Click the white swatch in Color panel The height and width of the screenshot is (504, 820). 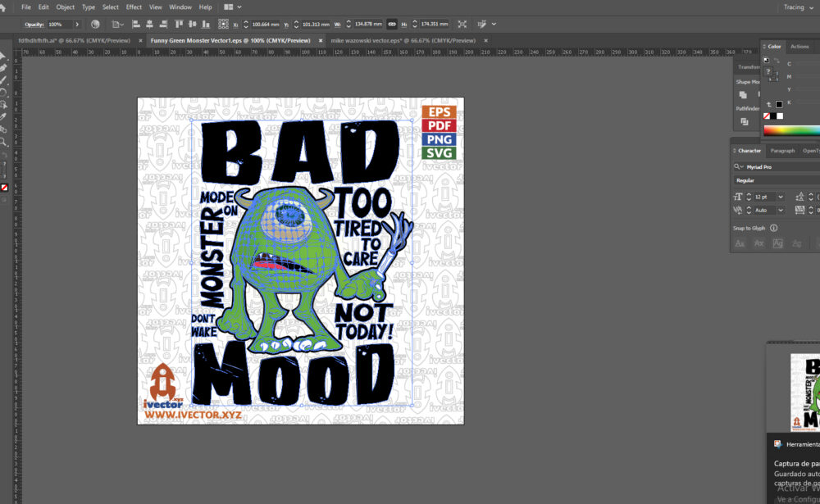pos(780,116)
